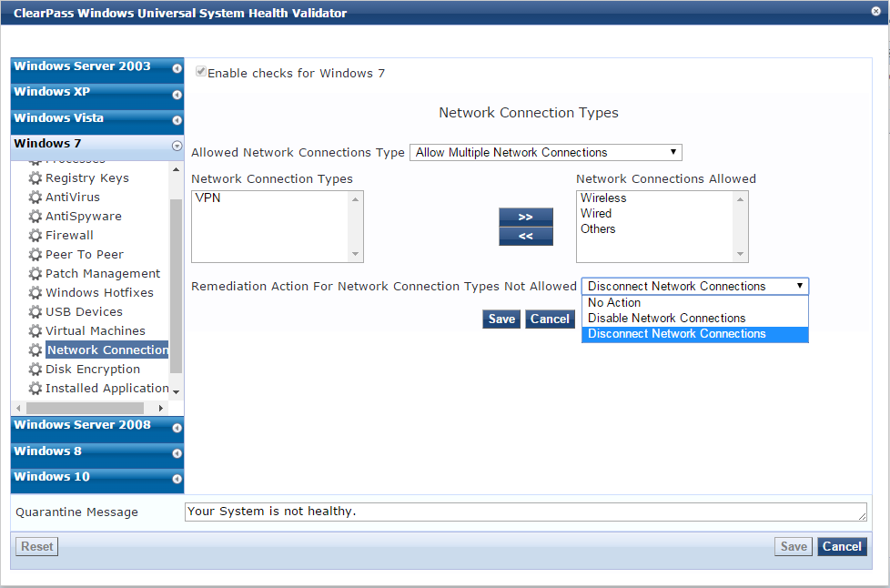The width and height of the screenshot is (890, 588).
Task: Remove from allowed list with << button
Action: click(526, 236)
